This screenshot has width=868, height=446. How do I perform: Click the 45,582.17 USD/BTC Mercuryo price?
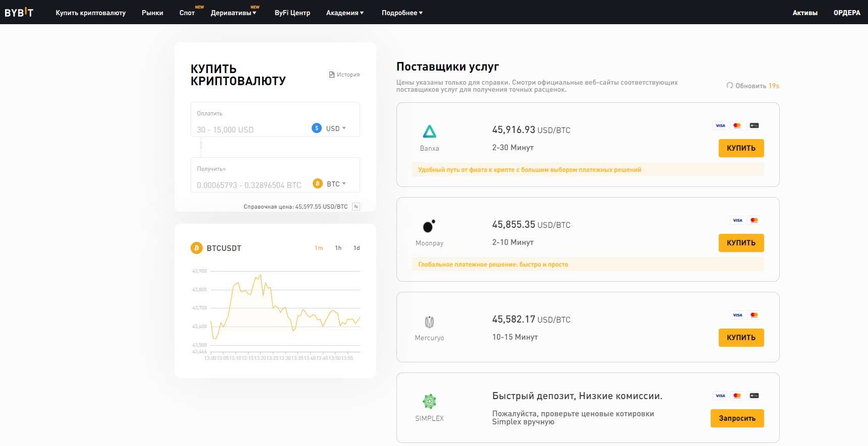(x=531, y=319)
